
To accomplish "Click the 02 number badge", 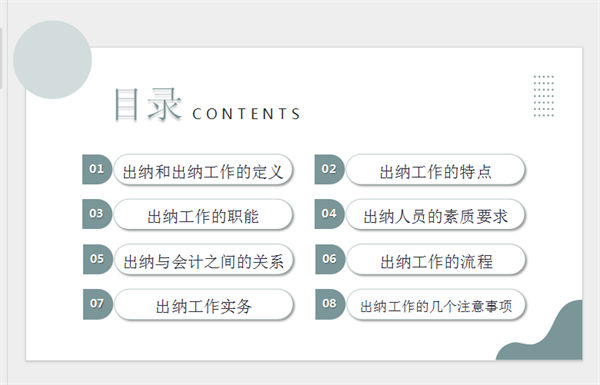I will (x=329, y=169).
